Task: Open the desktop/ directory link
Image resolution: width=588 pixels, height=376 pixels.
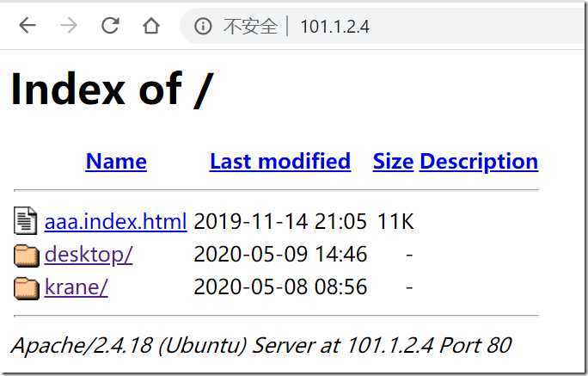Action: point(89,255)
